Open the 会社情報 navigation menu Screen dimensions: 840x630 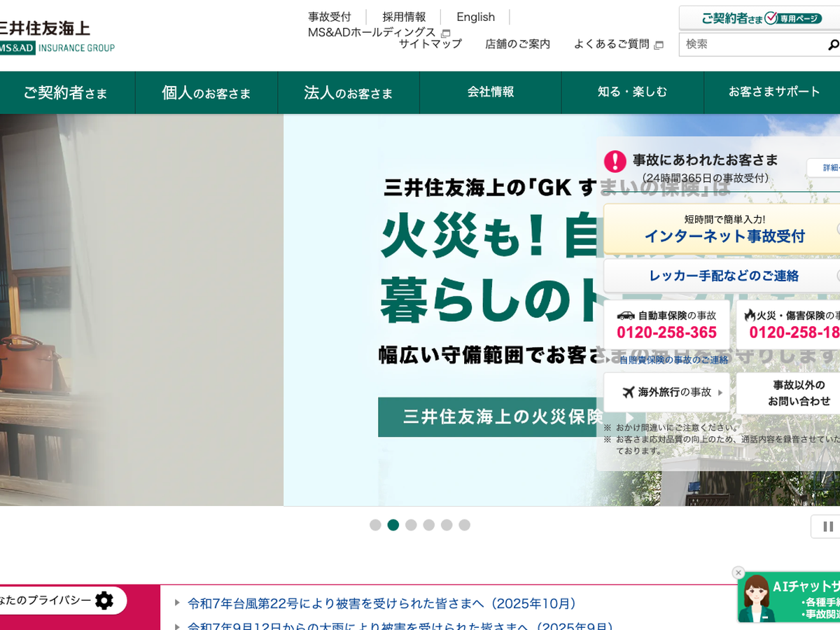[491, 92]
